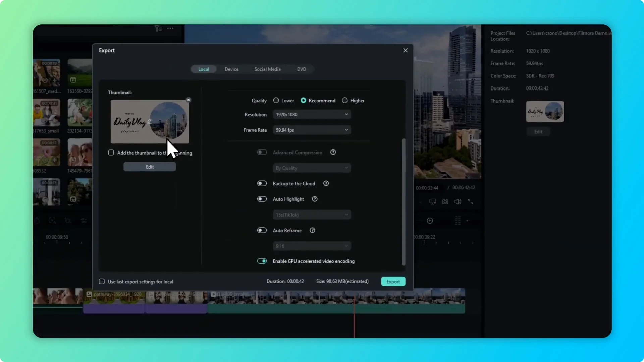Click the project files location path
Screen dimensions: 644x362
coord(569,33)
